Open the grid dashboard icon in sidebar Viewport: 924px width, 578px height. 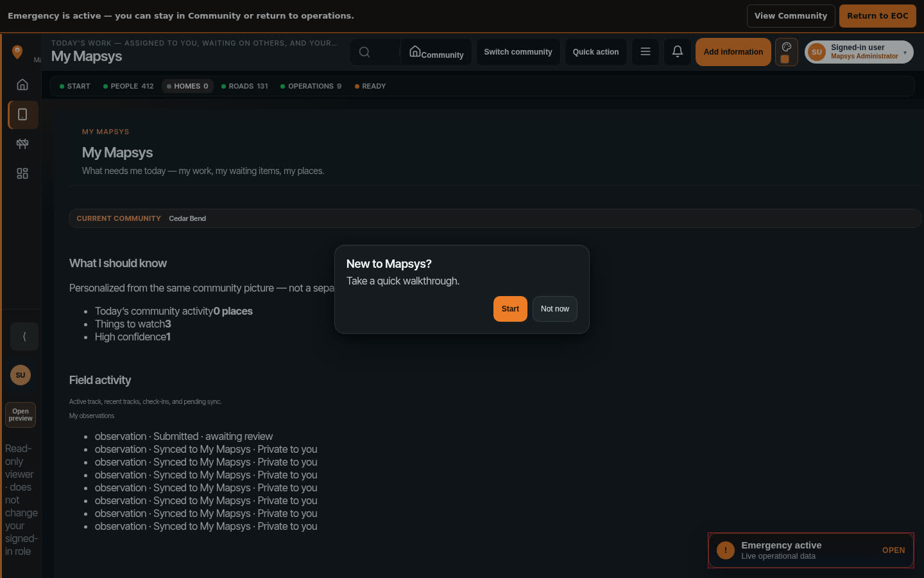(x=22, y=173)
